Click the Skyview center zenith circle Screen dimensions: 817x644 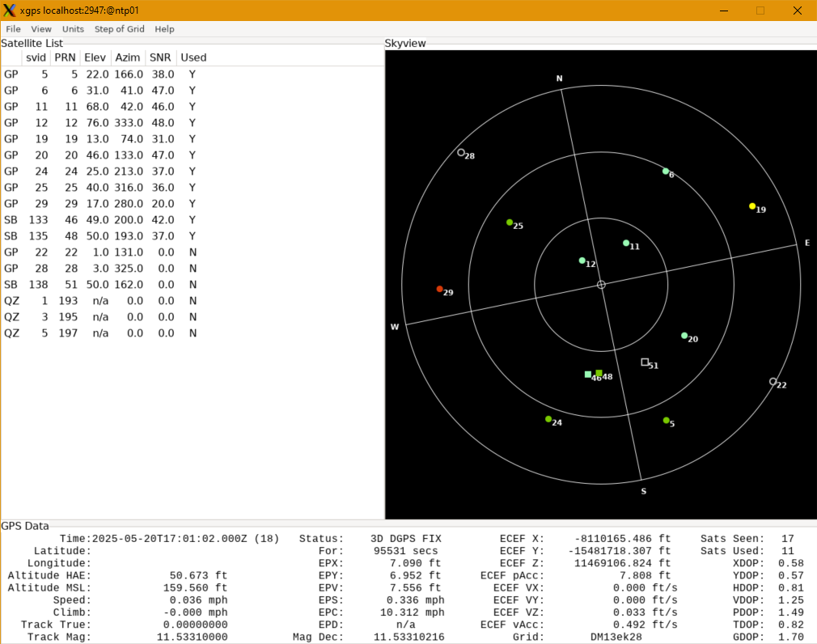pyautogui.click(x=601, y=285)
